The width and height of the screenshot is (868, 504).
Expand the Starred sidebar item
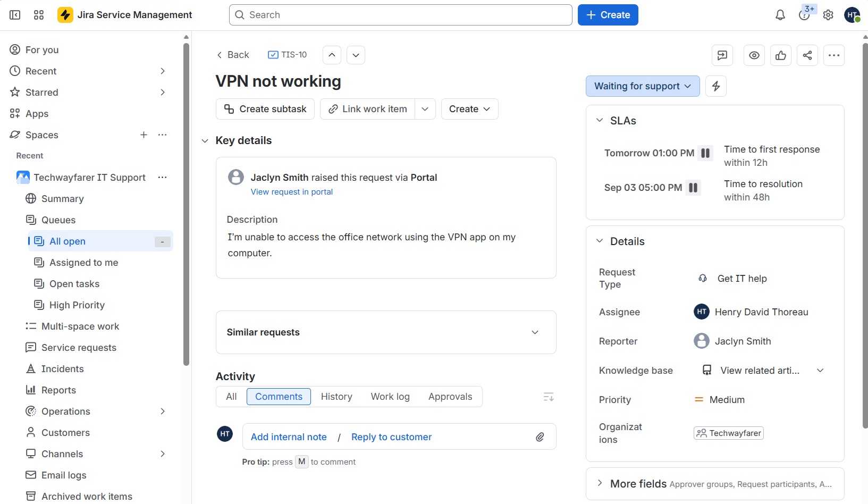tap(163, 92)
